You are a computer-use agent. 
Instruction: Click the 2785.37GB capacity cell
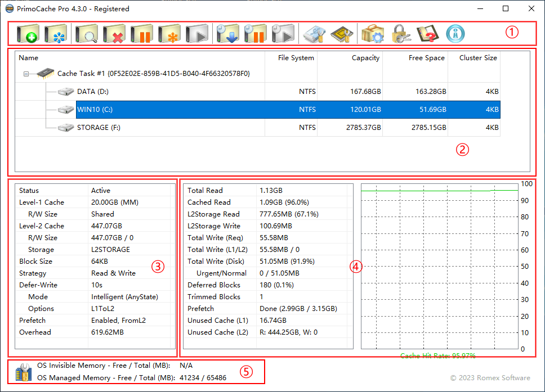pyautogui.click(x=363, y=128)
